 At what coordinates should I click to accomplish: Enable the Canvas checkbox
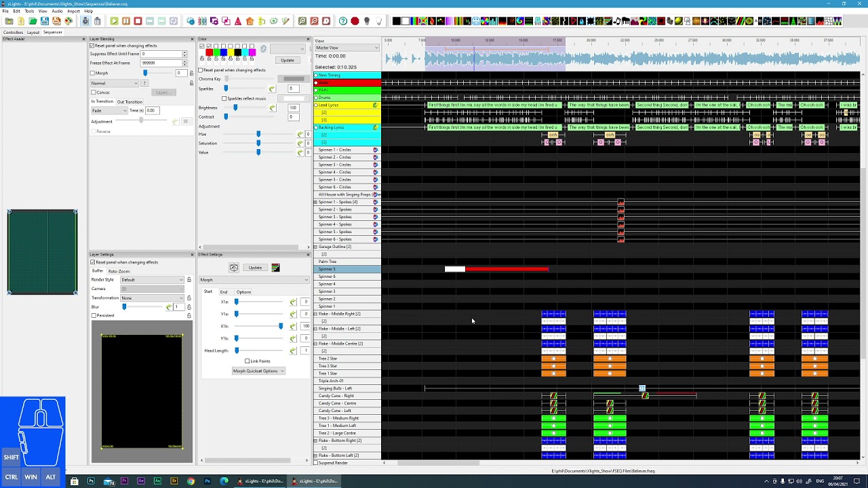click(x=94, y=92)
